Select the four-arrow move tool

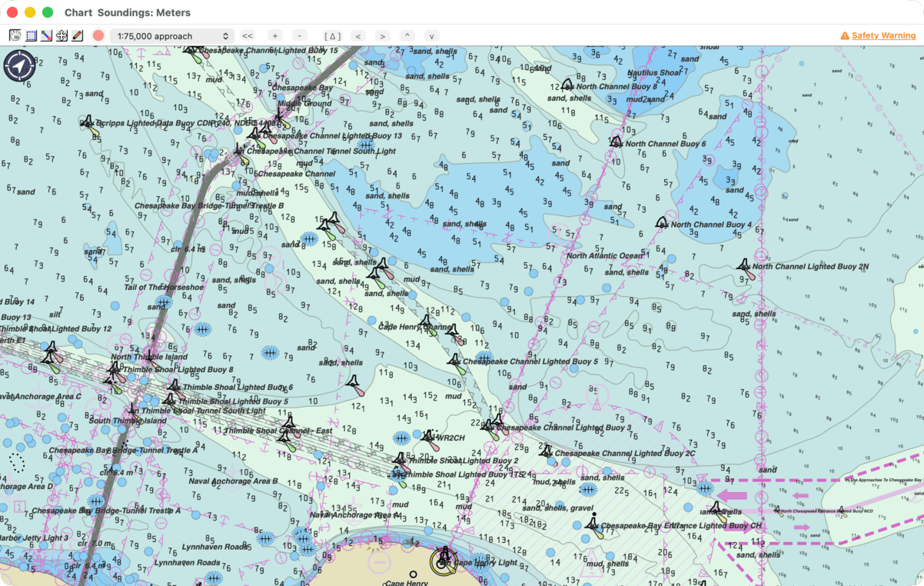coord(61,35)
